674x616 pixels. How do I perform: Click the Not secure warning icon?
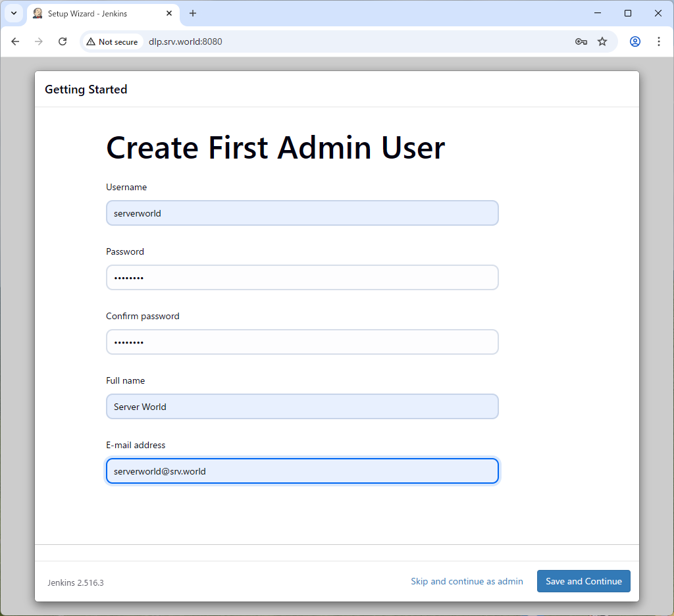point(91,41)
